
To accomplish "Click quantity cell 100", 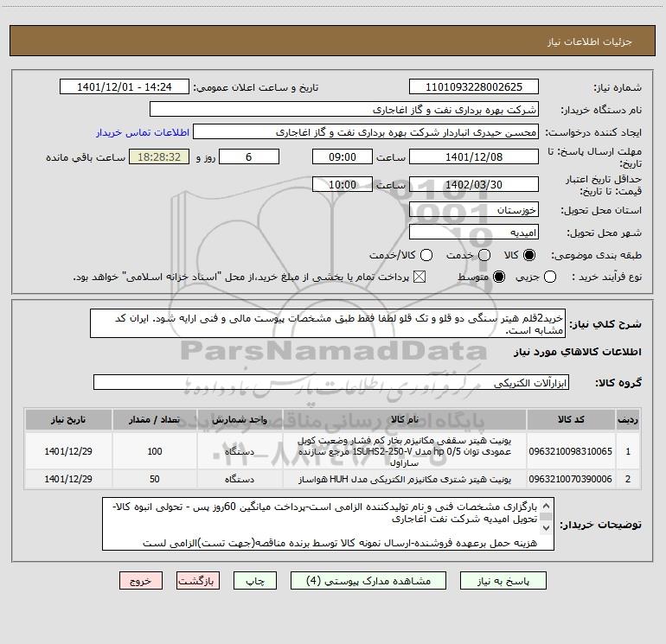I will [155, 451].
